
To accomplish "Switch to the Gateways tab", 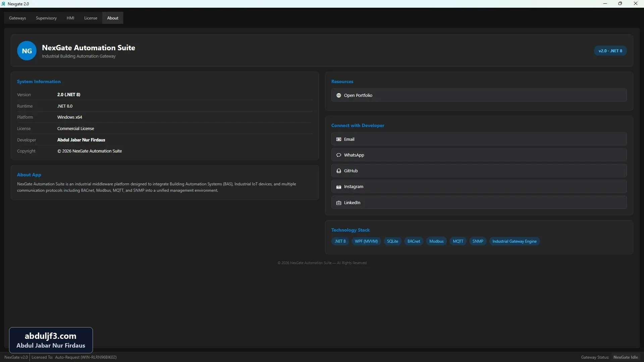I will [17, 18].
